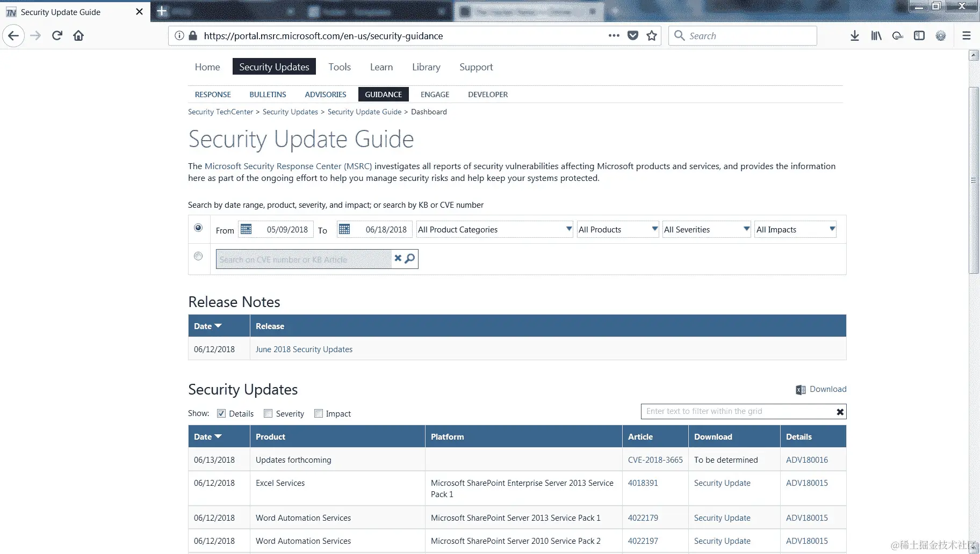This screenshot has height=554, width=980.
Task: Open the Microsoft Security Response Center (MSRC) link
Action: 288,166
